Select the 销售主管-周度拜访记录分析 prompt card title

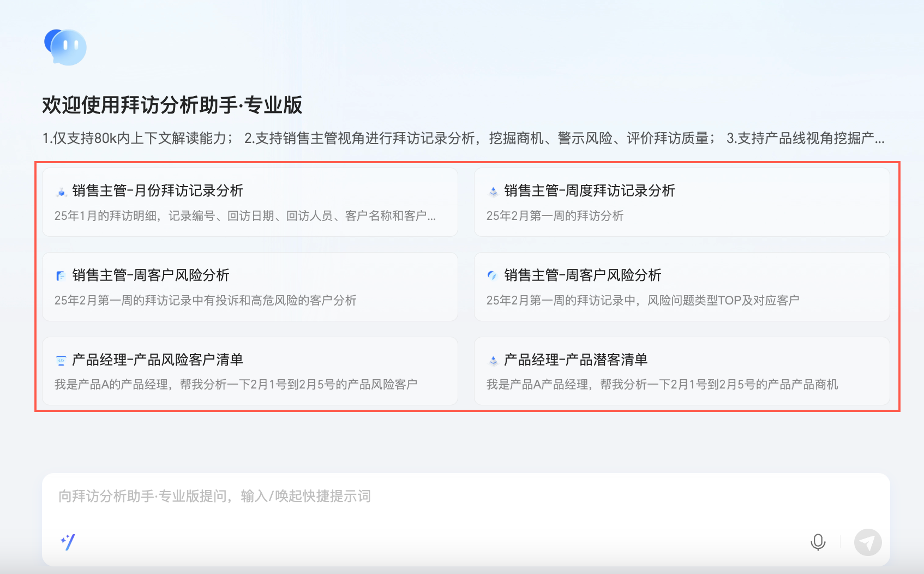pyautogui.click(x=590, y=190)
